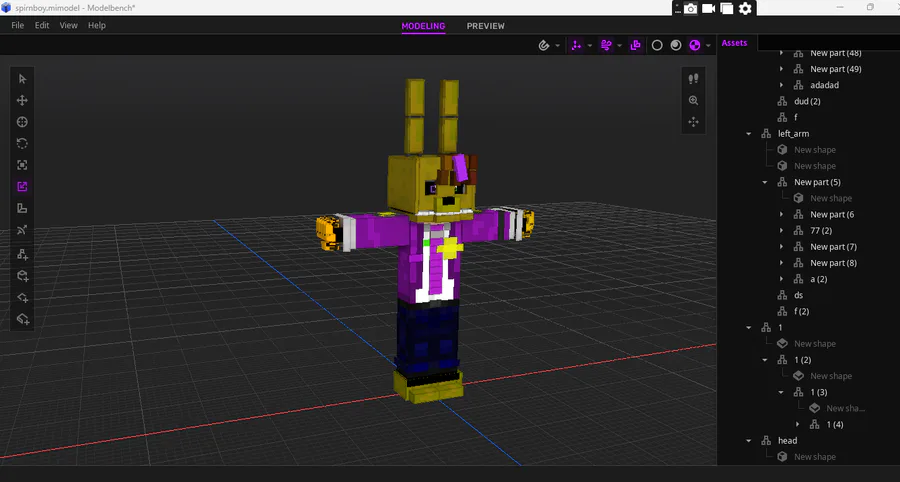Switch to flat empty-circle render mode
The height and width of the screenshot is (482, 900).
(657, 45)
